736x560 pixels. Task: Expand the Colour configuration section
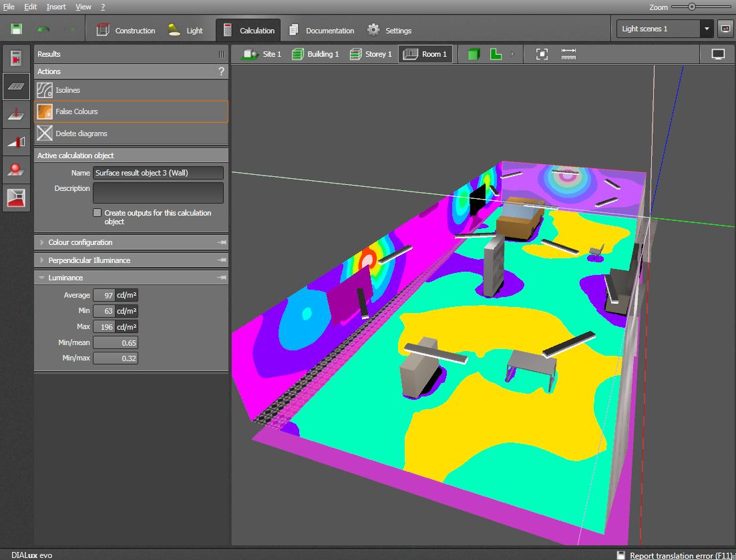point(42,242)
